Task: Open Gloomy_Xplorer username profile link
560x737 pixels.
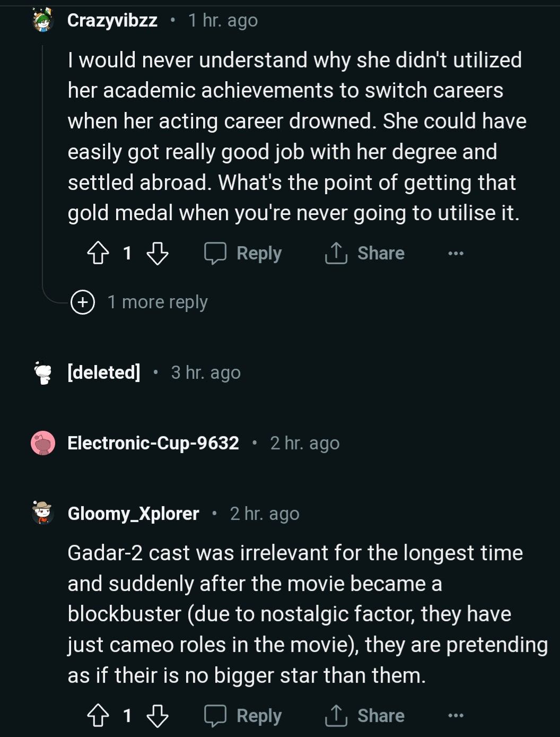Action: 134,514
